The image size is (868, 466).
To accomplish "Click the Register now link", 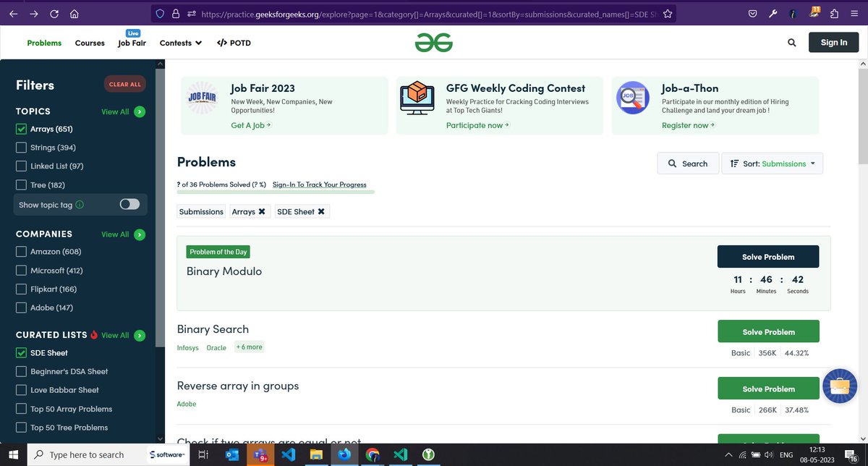I will tap(688, 125).
